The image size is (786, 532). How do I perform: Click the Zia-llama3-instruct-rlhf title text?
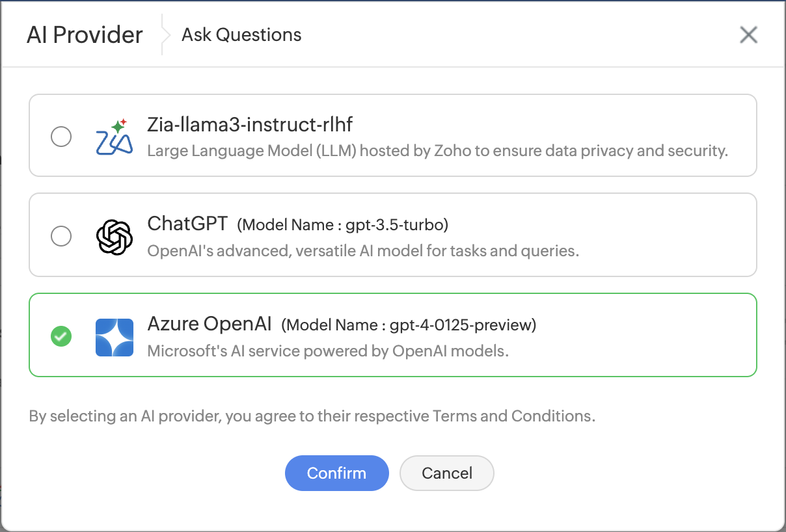point(251,124)
